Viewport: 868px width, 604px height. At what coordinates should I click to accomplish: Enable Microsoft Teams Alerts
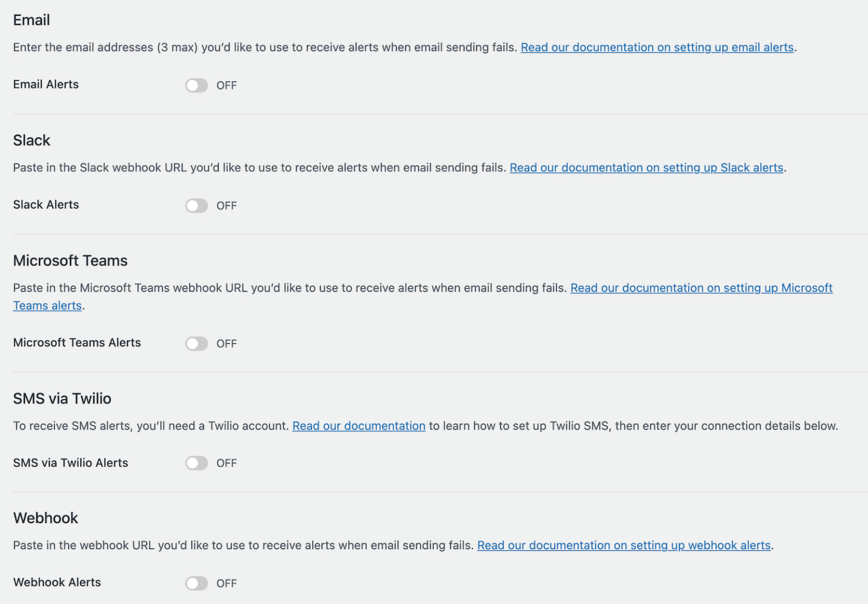point(196,343)
